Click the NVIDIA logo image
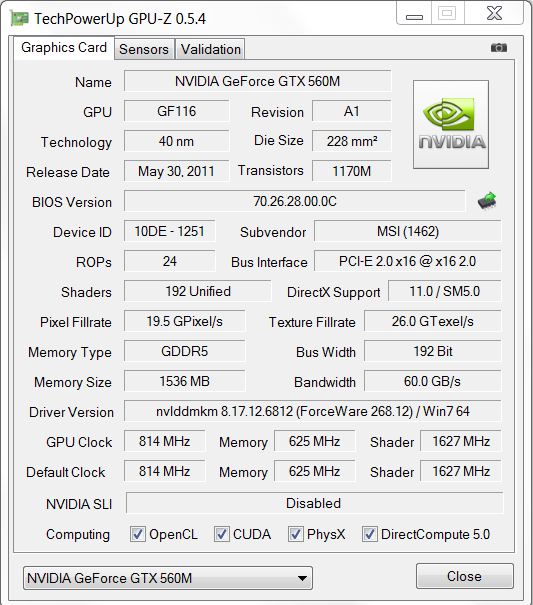Image resolution: width=533 pixels, height=605 pixels. (451, 124)
